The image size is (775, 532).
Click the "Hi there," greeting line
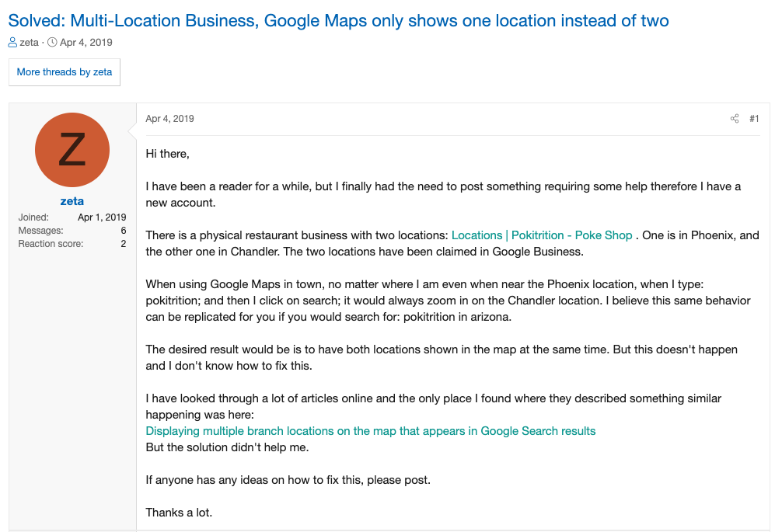pyautogui.click(x=168, y=154)
